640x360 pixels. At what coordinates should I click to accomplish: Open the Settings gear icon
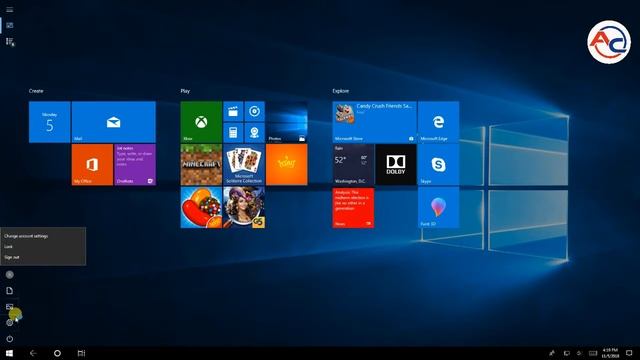[x=9, y=322]
